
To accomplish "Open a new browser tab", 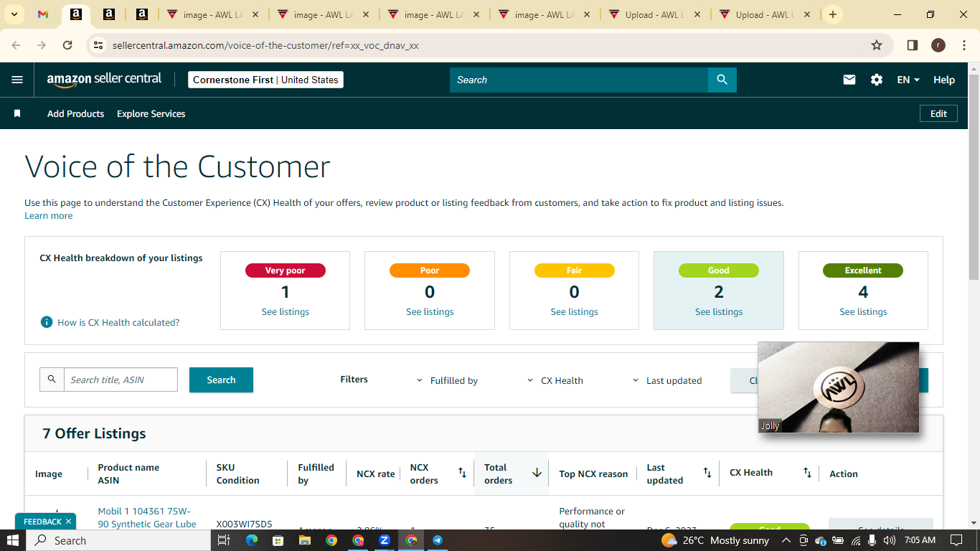I will click(833, 14).
